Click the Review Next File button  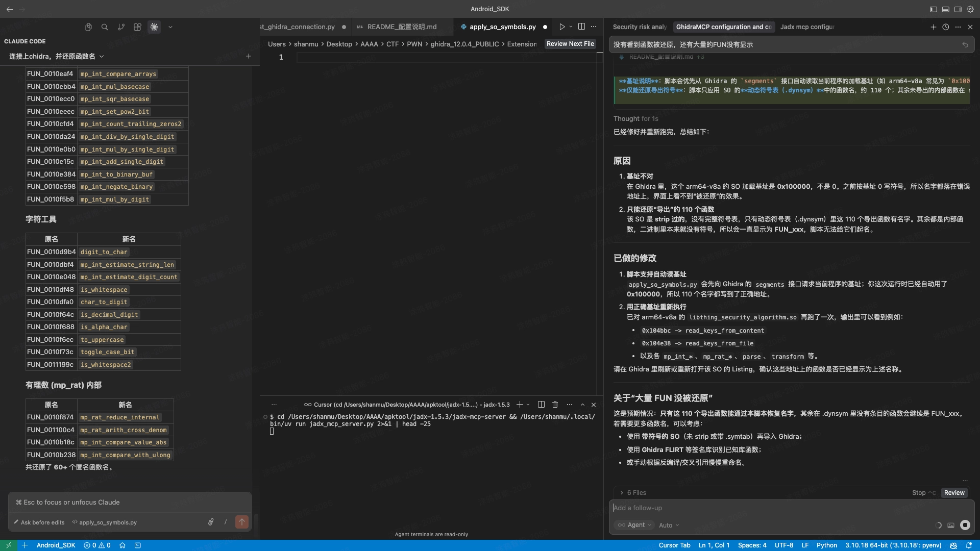pos(570,44)
